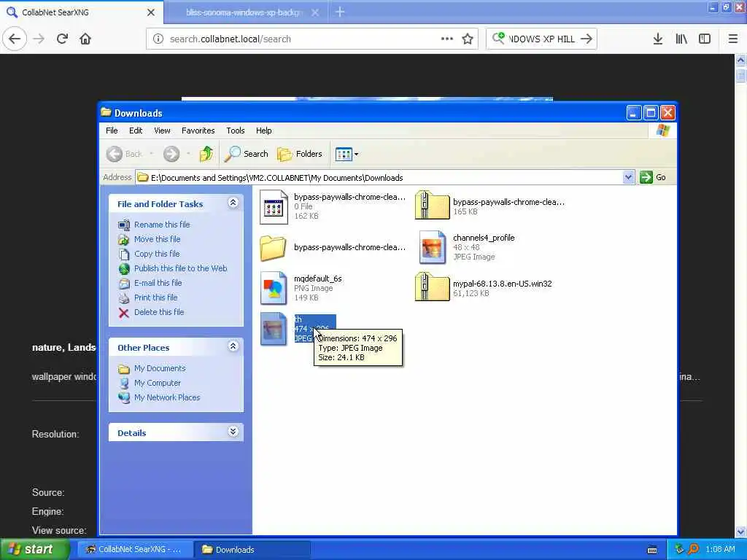Screen dimensions: 747x560
Task: Open page actions three-dot menu
Action: coord(447,39)
